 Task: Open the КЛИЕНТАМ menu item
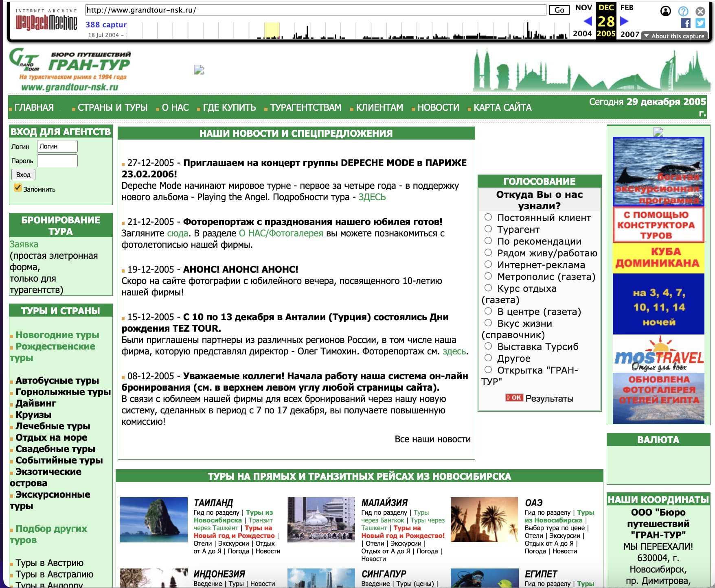pos(379,107)
